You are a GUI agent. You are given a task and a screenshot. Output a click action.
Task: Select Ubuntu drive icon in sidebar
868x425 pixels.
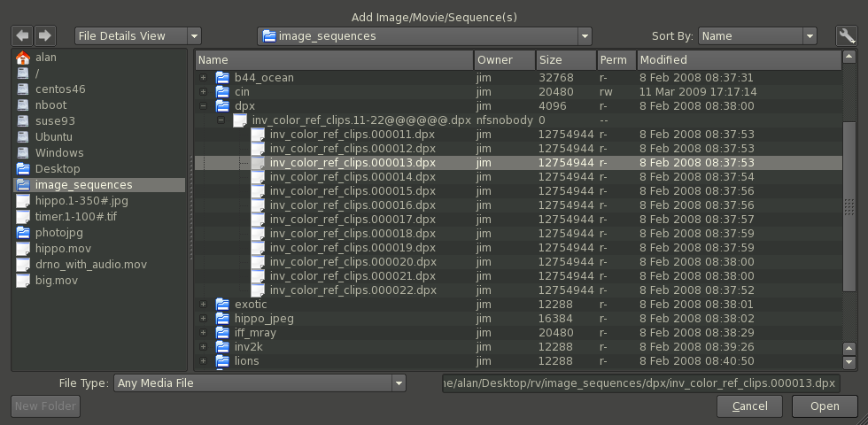click(x=23, y=136)
